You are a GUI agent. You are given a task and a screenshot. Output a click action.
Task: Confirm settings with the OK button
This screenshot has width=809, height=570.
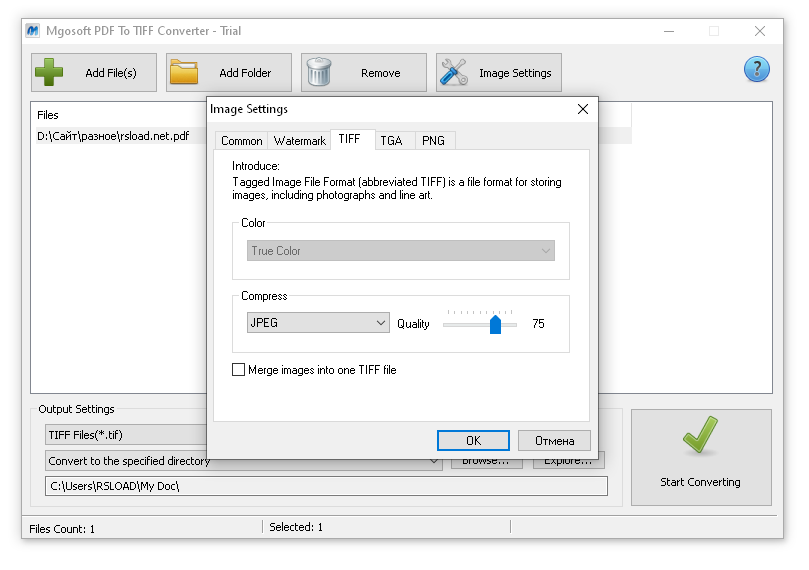(473, 441)
